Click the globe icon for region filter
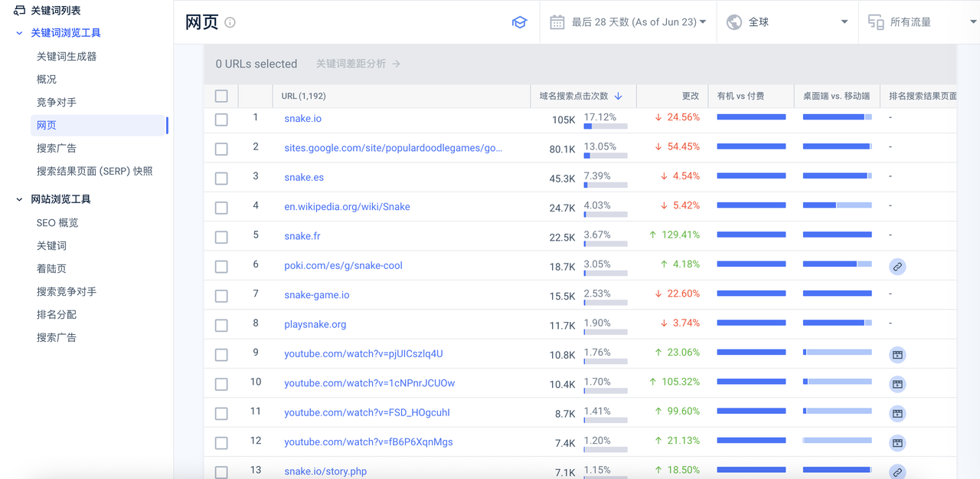Screen dimensions: 980x479 (x=734, y=22)
